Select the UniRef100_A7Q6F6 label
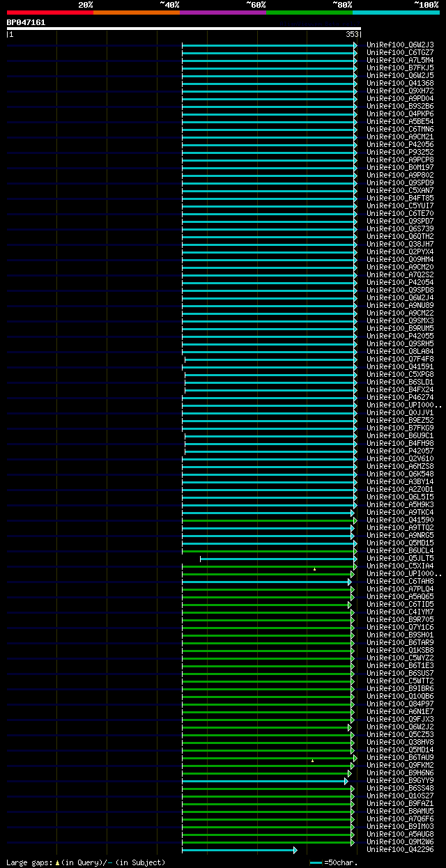 click(x=400, y=819)
